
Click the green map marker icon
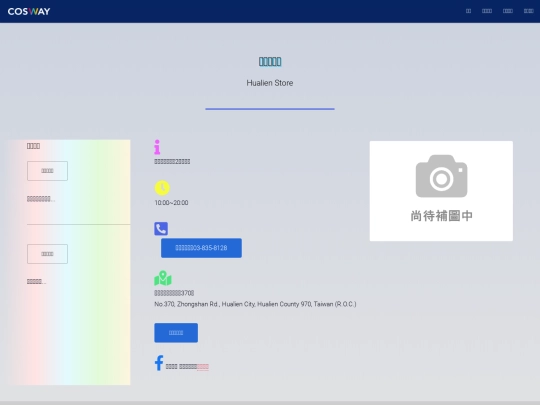click(x=163, y=278)
